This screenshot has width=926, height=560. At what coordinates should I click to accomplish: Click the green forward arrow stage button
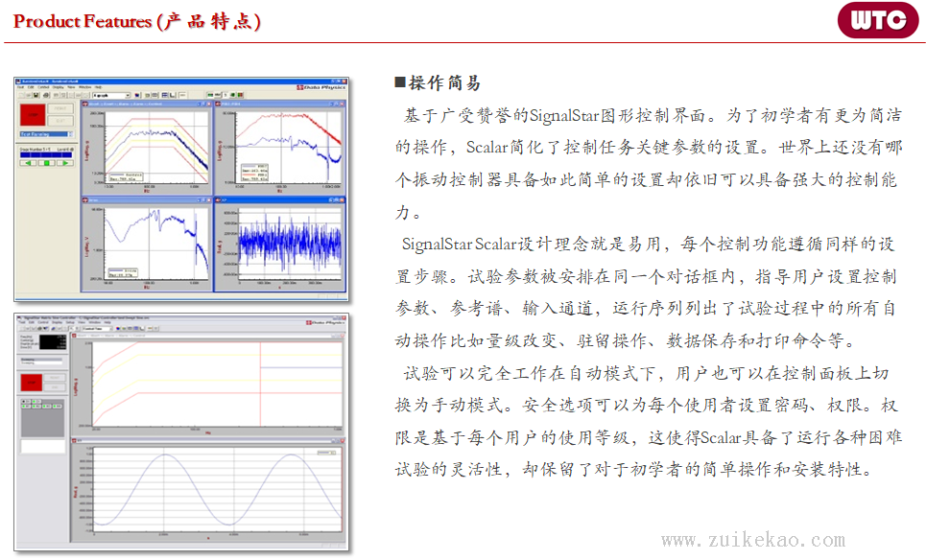[65, 163]
